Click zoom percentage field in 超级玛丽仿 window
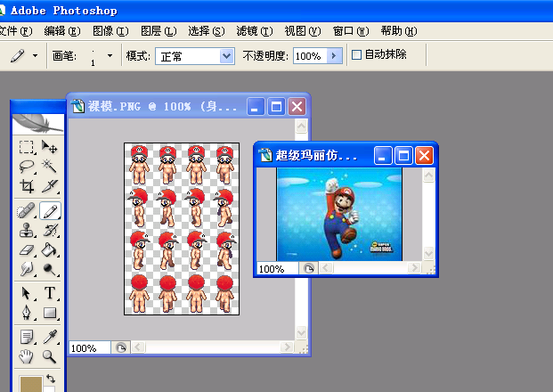 point(278,269)
